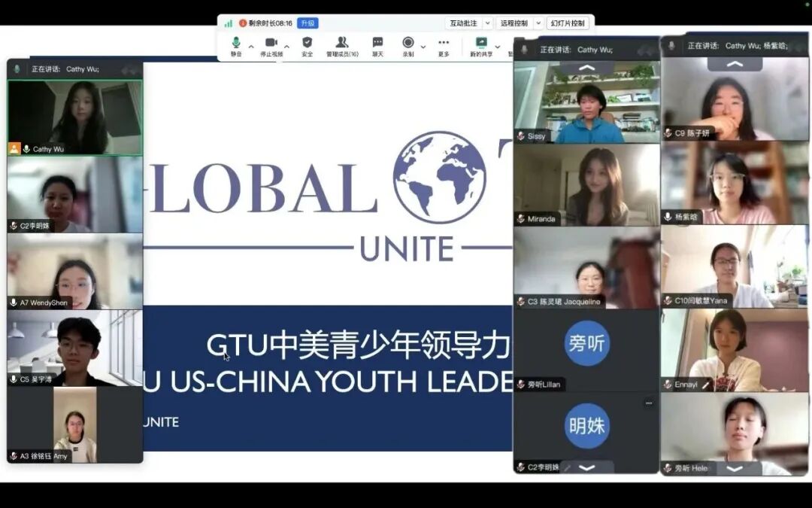
Task: Click microphone icon in left panel speaking header
Action: click(x=17, y=69)
